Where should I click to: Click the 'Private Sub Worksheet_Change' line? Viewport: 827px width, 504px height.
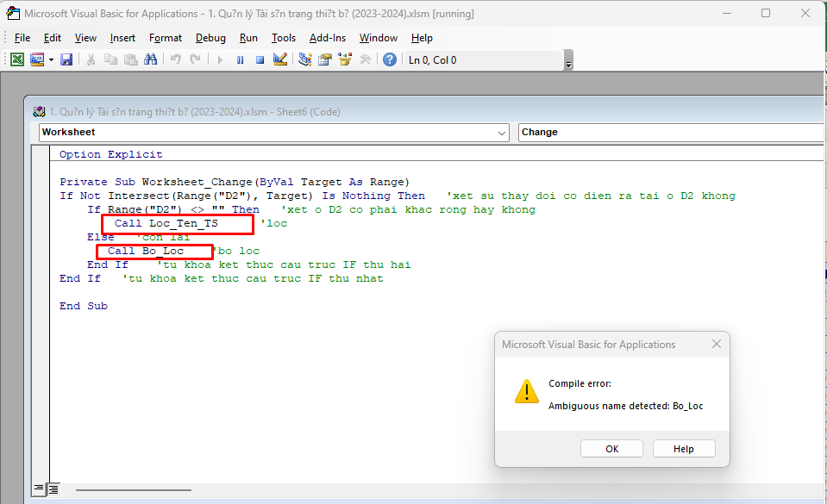click(x=235, y=183)
